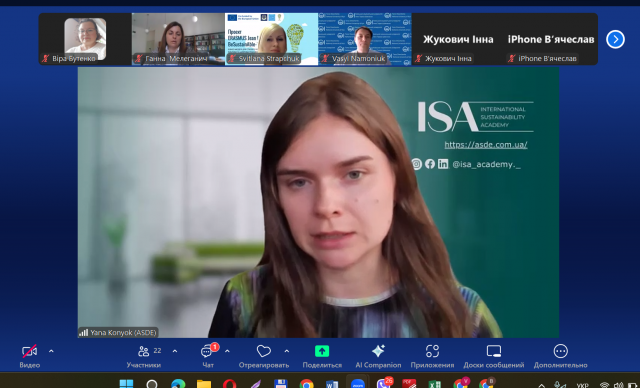
Task: Open Доски сообщений whiteboards icon
Action: (494, 351)
